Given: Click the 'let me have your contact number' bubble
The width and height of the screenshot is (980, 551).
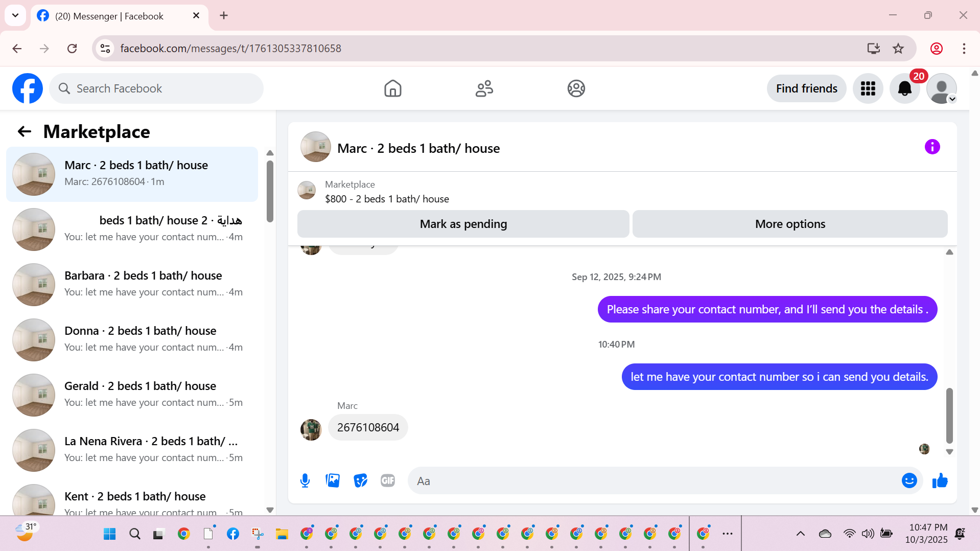Looking at the screenshot, I should click(779, 377).
